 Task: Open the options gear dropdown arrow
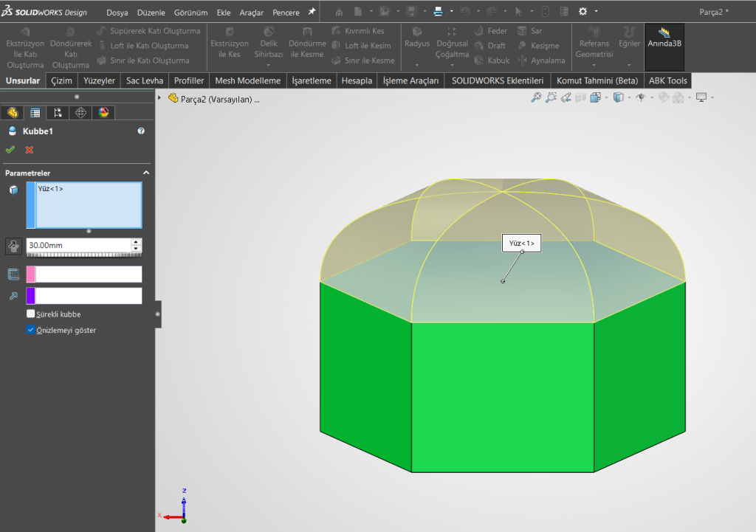pos(596,12)
